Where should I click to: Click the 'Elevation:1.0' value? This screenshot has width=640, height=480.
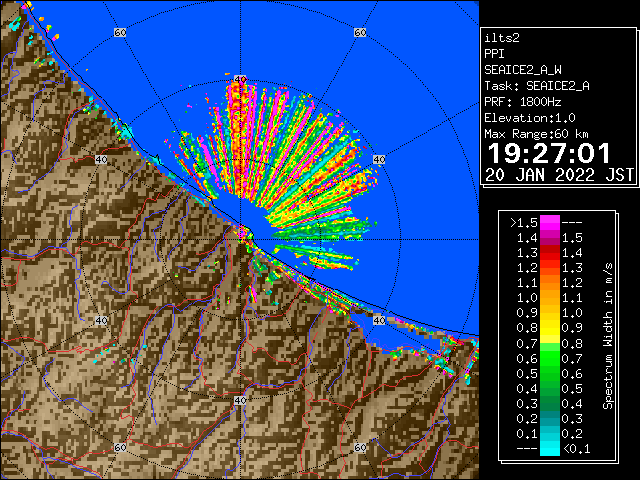point(530,118)
